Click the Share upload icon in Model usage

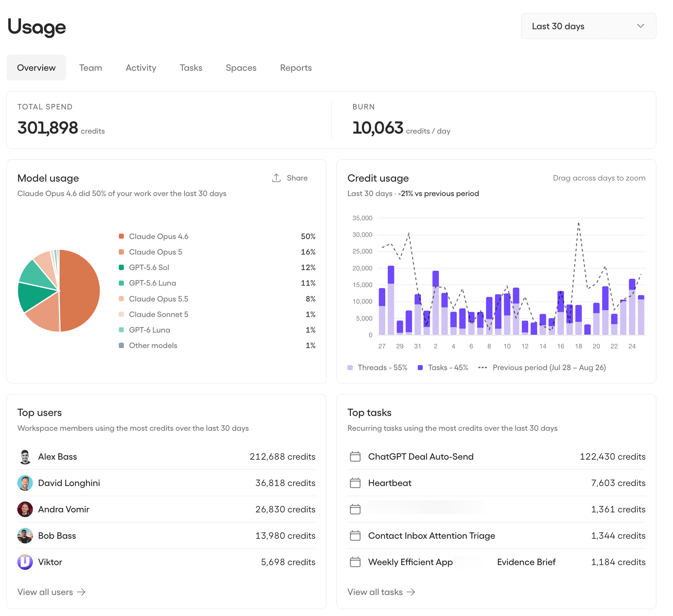(276, 178)
